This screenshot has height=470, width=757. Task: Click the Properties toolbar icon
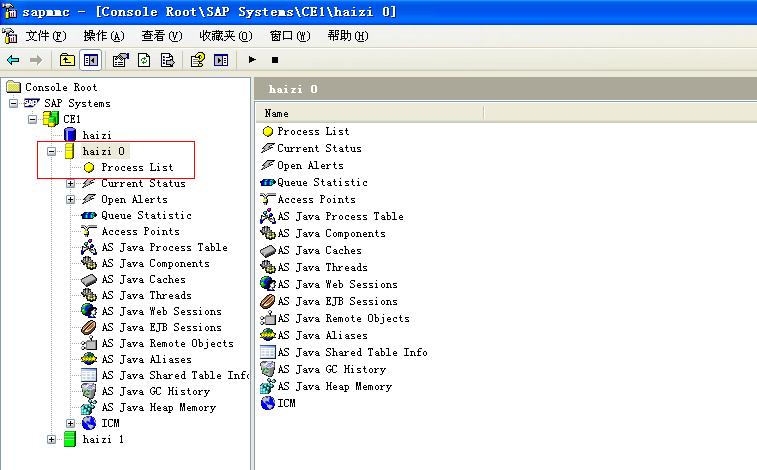120,60
